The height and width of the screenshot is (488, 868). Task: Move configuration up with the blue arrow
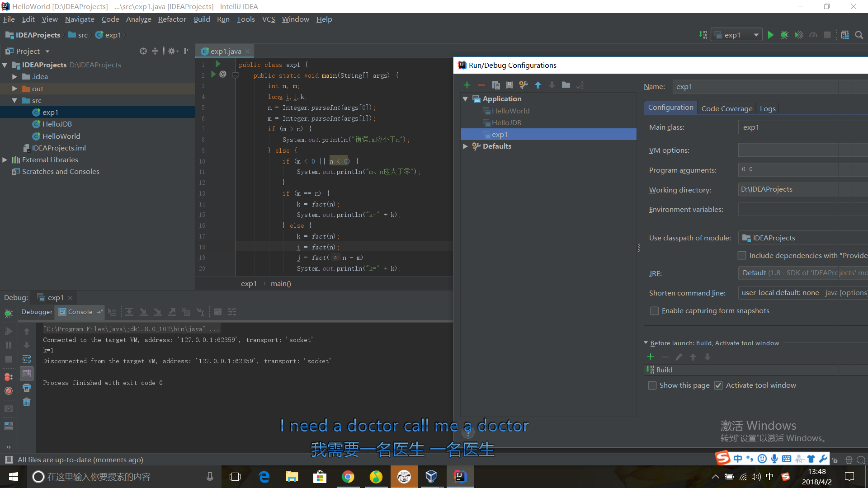coord(538,85)
